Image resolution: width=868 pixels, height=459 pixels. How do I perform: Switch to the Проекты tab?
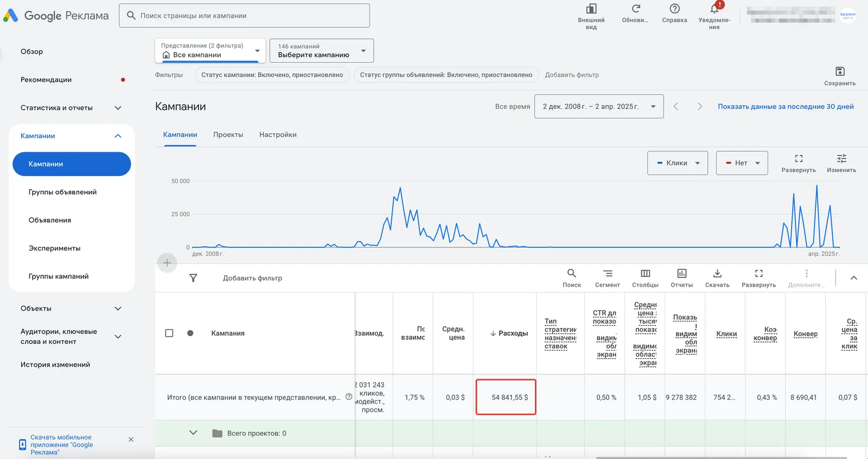click(228, 134)
